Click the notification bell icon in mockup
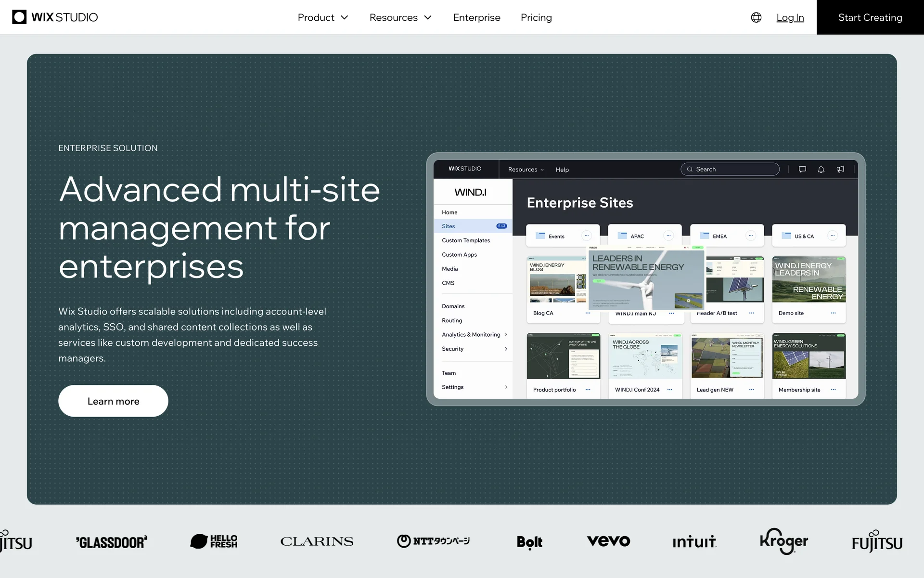924x578 pixels. [x=821, y=169]
